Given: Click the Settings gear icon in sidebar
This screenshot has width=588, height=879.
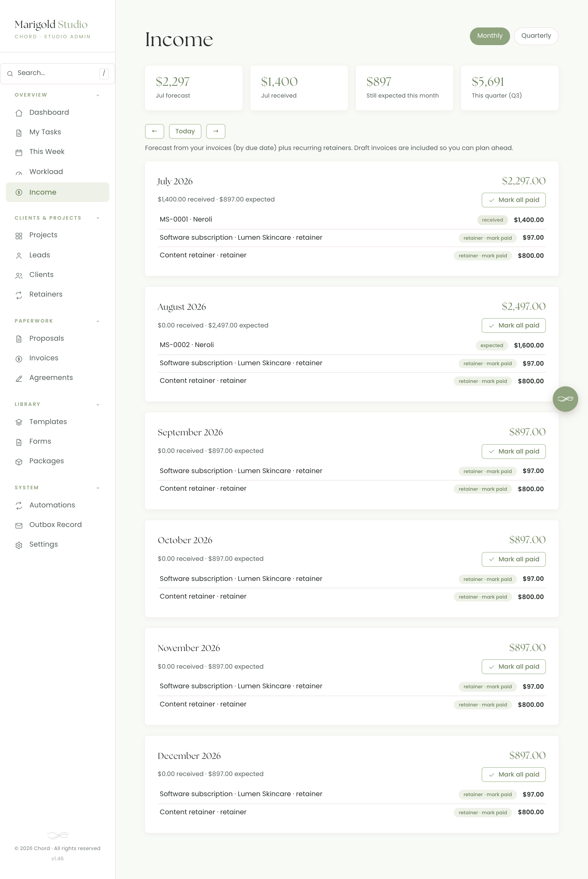Looking at the screenshot, I should point(19,545).
